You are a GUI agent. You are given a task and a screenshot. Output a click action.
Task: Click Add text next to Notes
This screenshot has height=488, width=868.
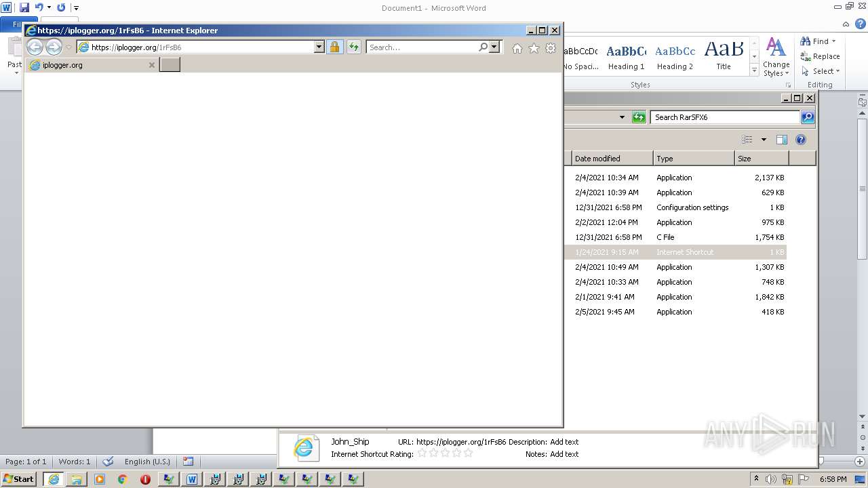click(564, 454)
